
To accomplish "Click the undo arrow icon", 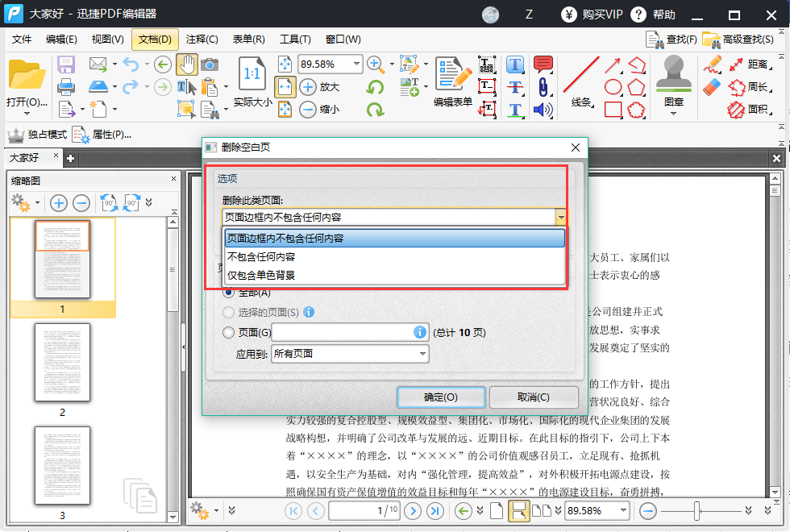I will [x=131, y=64].
